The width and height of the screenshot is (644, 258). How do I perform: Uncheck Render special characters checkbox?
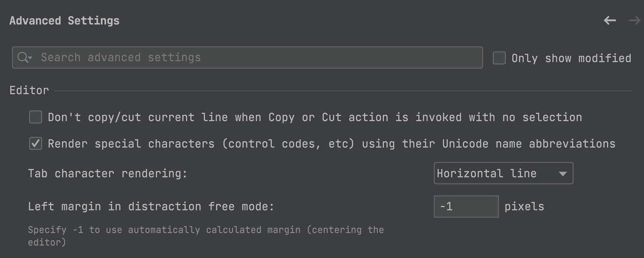[36, 143]
